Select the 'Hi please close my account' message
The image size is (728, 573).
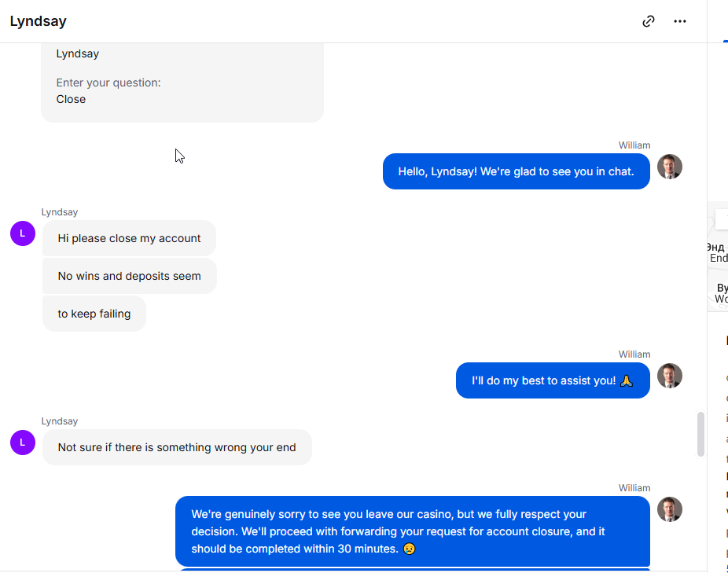(129, 238)
